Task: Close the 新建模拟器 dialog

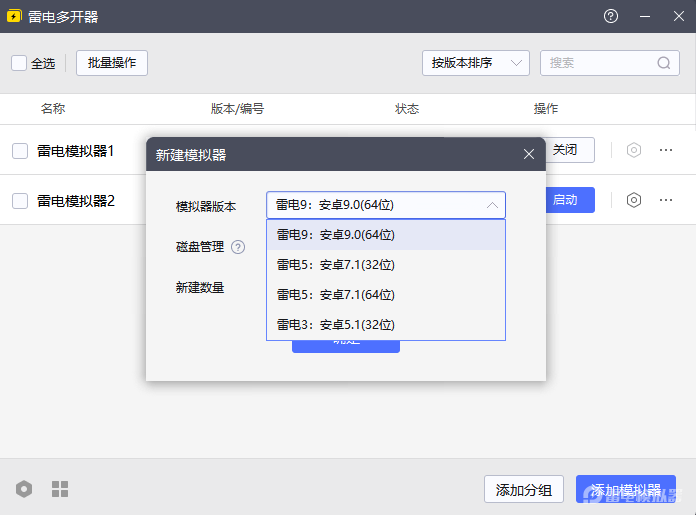Action: pos(529,154)
